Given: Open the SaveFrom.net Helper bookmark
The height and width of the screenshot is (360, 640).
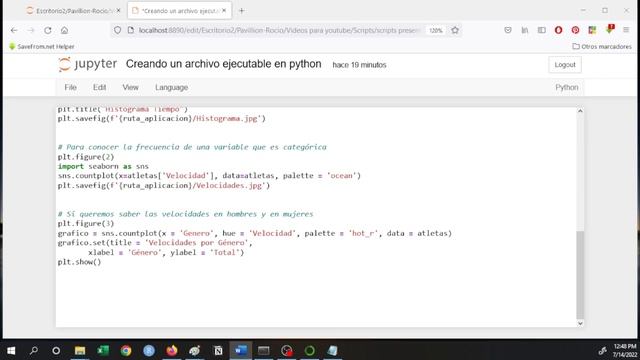Looking at the screenshot, I should pos(42,47).
